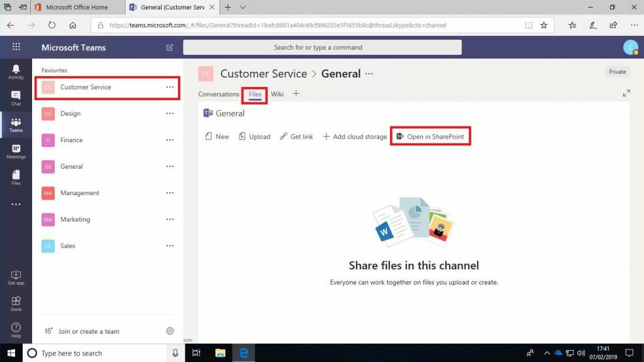The image size is (644, 362).
Task: Click Get app in the sidebar
Action: click(16, 278)
